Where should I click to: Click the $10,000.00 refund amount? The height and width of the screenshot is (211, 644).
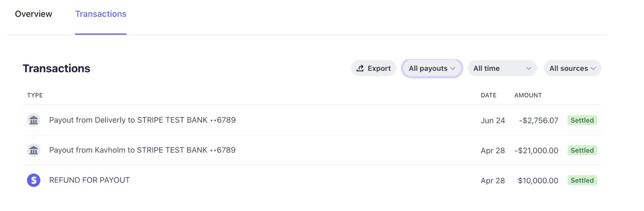coord(538,181)
